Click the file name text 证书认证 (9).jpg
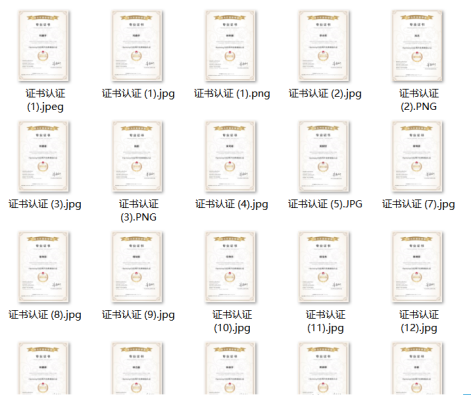 coord(138,315)
